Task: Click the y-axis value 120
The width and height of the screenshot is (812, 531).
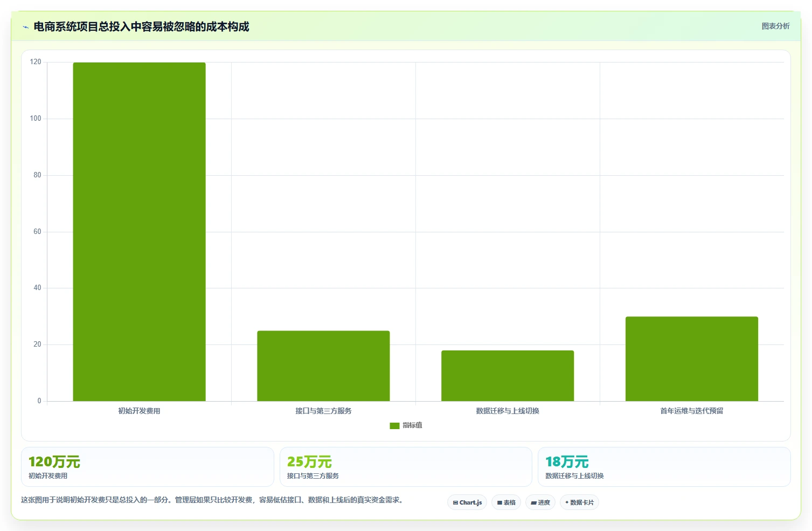Action: point(36,62)
